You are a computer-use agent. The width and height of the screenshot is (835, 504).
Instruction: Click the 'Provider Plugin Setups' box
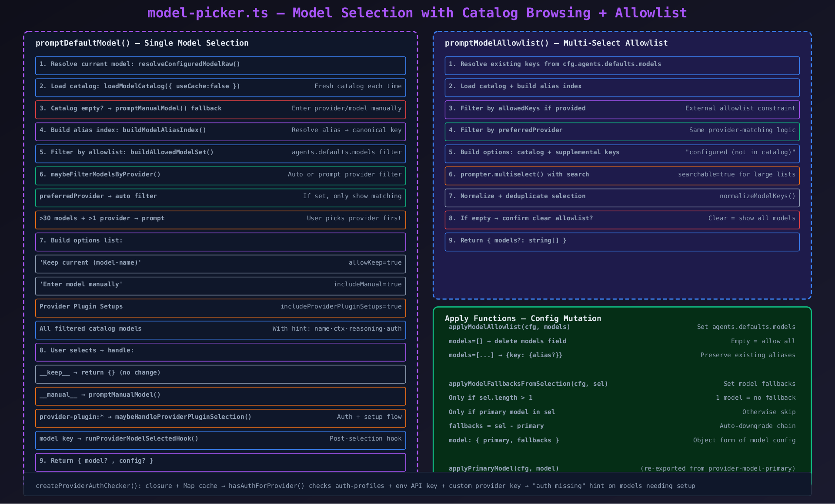click(220, 308)
